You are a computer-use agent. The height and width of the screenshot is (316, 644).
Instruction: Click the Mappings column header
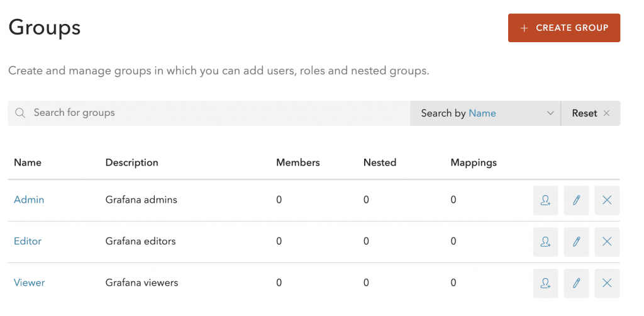click(x=474, y=162)
